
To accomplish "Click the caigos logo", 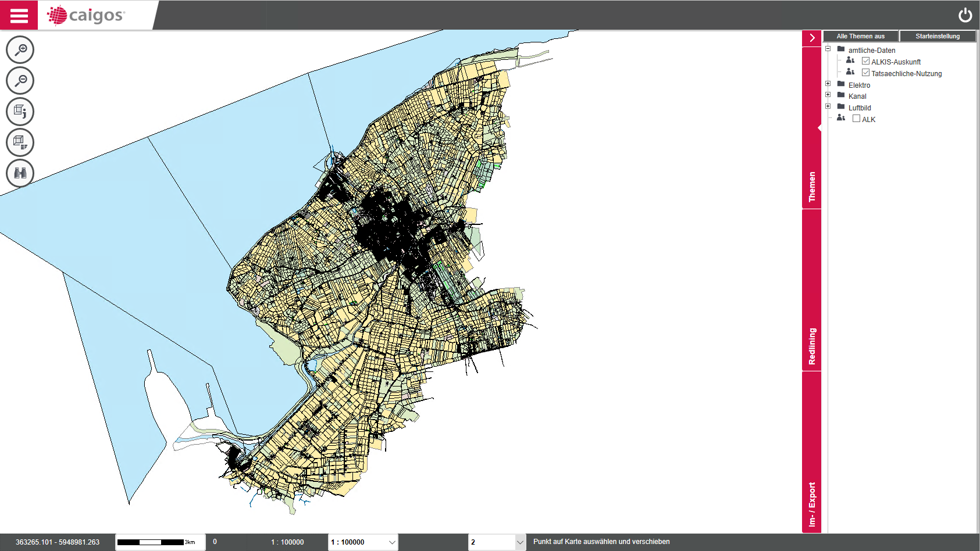I will point(87,15).
